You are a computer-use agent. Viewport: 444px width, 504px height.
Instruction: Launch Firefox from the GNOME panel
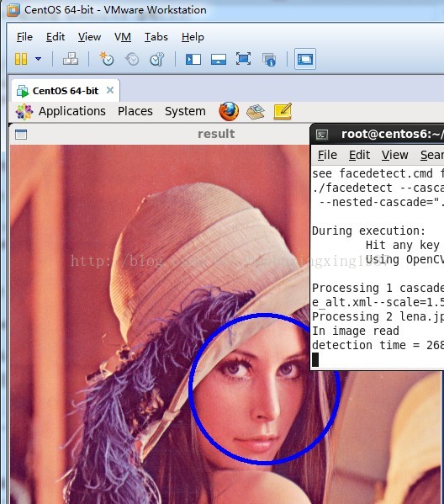[x=229, y=112]
